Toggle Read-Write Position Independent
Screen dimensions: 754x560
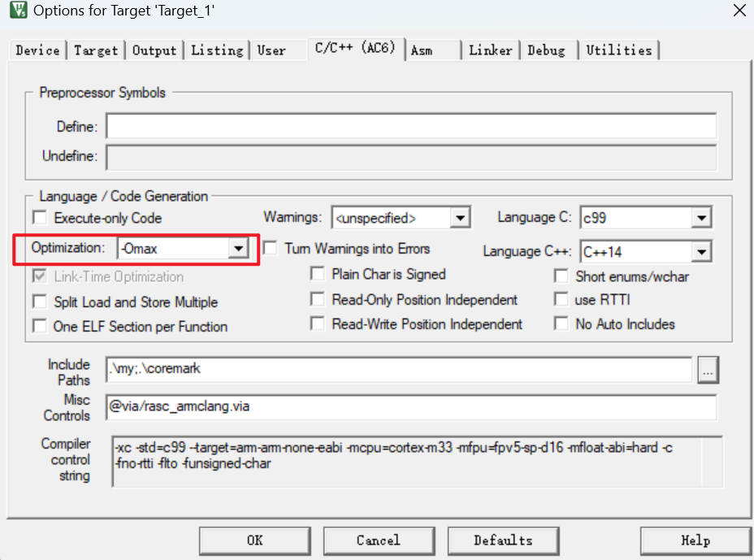318,323
